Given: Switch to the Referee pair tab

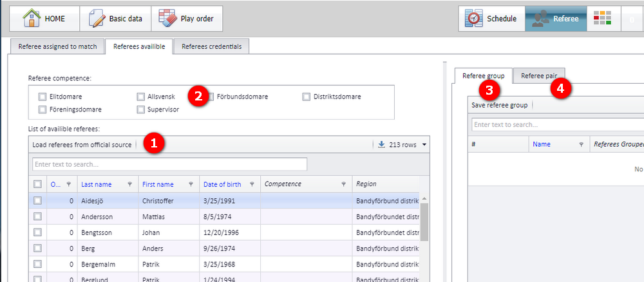Looking at the screenshot, I should pos(539,76).
